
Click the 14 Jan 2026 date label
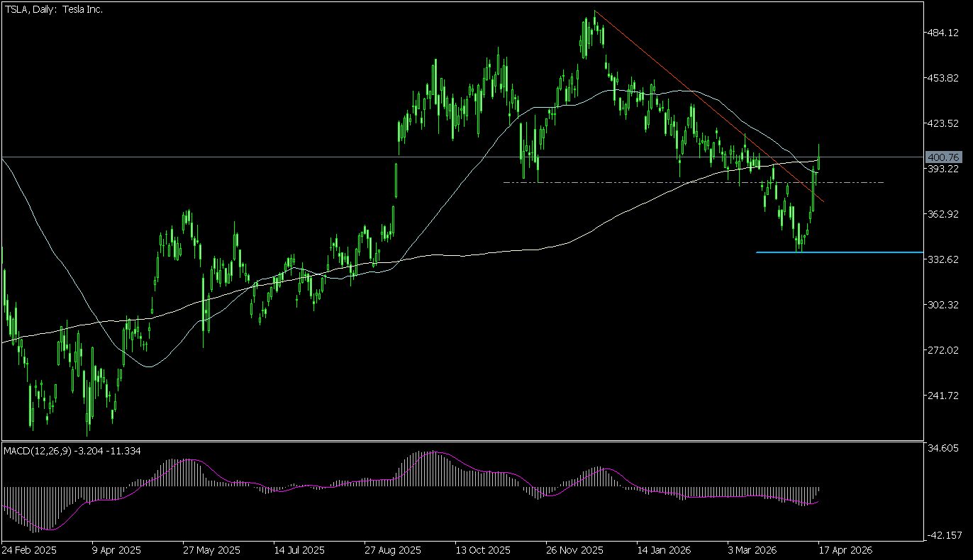tap(664, 550)
